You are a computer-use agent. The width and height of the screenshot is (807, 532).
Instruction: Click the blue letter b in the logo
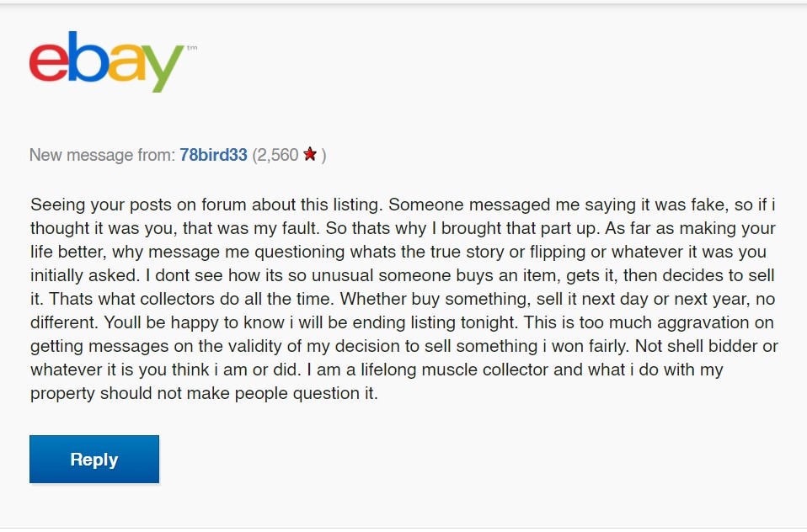[88, 56]
